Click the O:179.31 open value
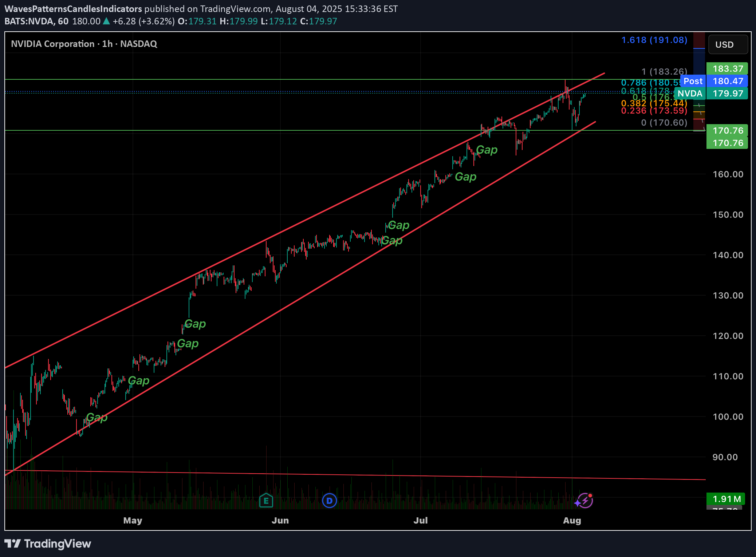Image resolution: width=756 pixels, height=557 pixels. [197, 21]
